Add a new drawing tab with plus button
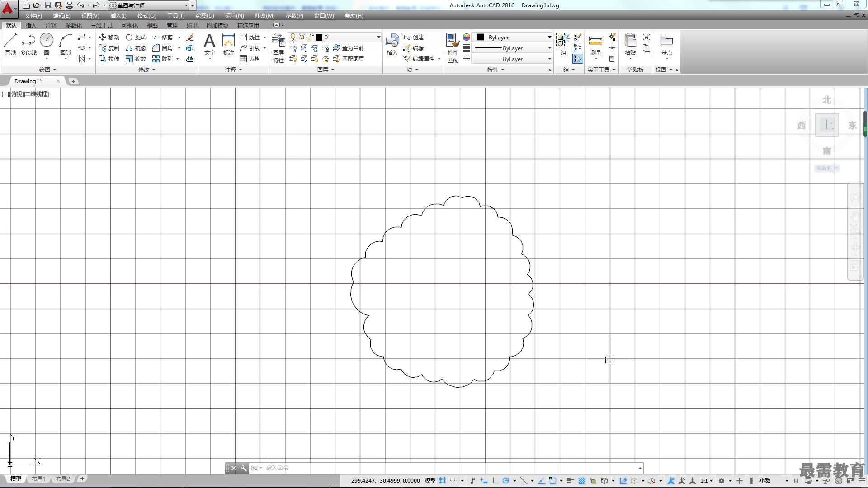 coord(74,81)
